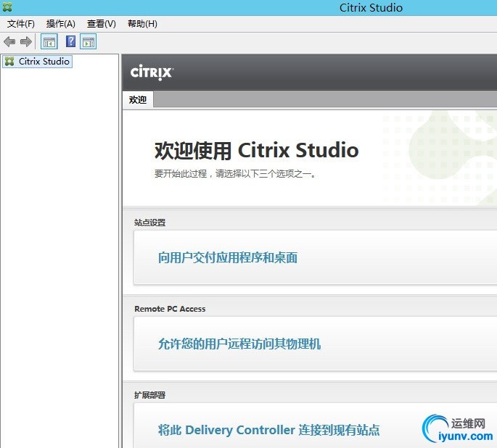Image resolution: width=497 pixels, height=448 pixels.
Task: Click the 站点设置 section heading
Action: pos(150,223)
